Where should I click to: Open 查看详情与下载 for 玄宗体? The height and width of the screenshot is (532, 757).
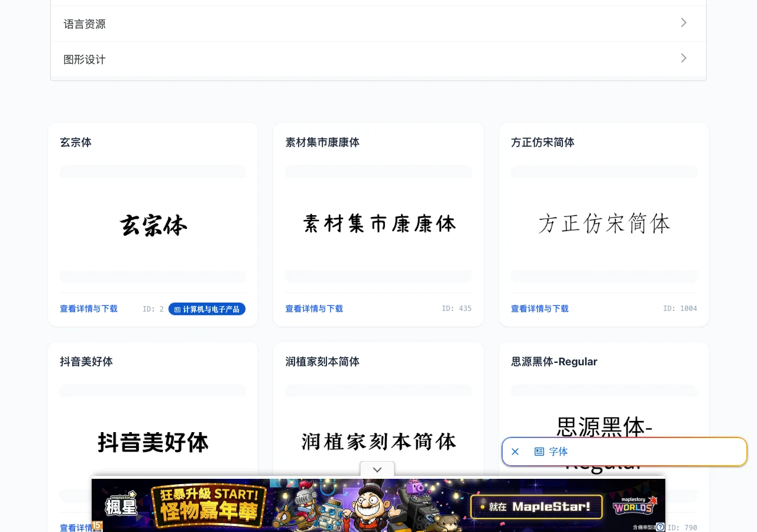coord(89,309)
